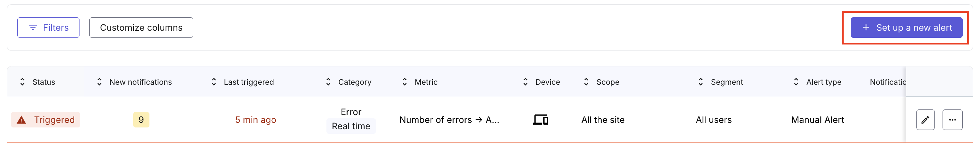980x149 pixels.
Task: Click the 9 new notifications badge
Action: coord(141,120)
